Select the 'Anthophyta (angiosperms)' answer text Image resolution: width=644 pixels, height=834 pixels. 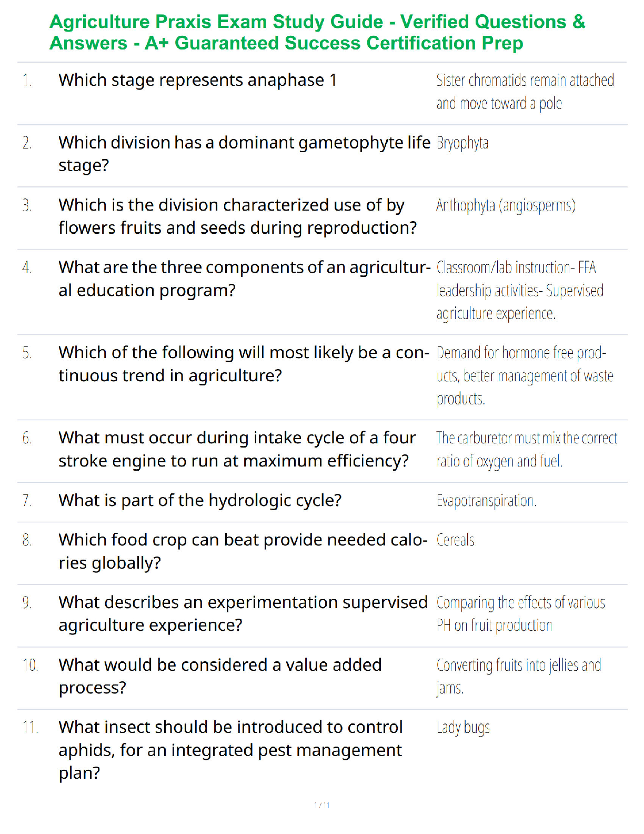(506, 205)
